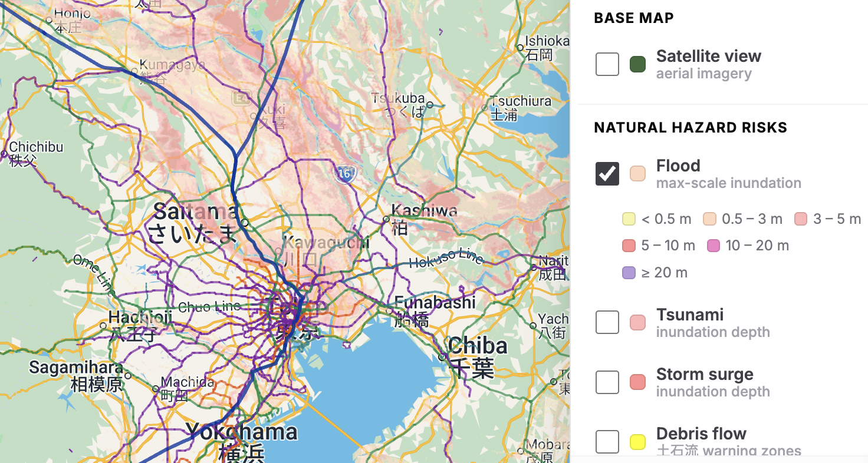Click the Tsunami layer pink swatch

[x=637, y=322]
